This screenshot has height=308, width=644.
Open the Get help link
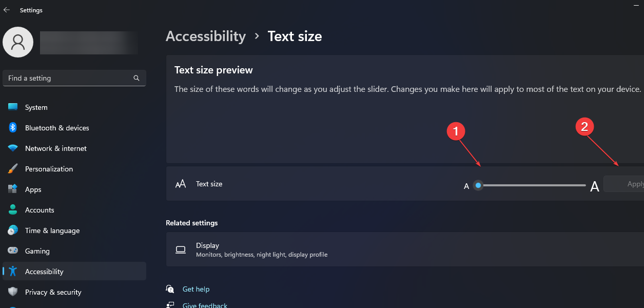(196, 289)
